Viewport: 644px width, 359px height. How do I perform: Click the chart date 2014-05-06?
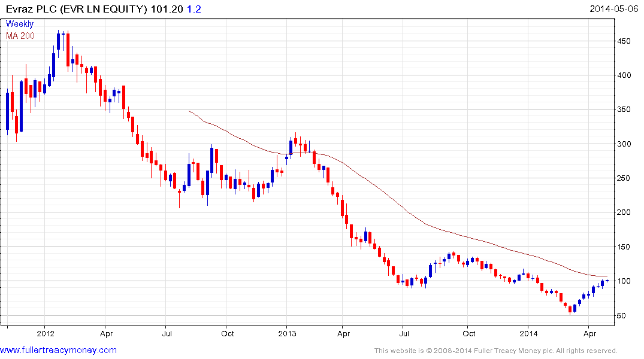coord(613,8)
